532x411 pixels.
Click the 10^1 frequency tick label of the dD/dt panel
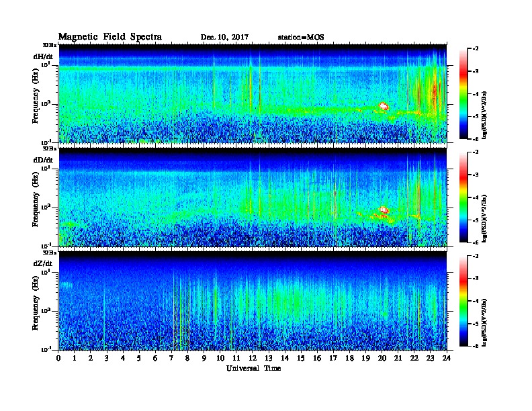pos(46,168)
